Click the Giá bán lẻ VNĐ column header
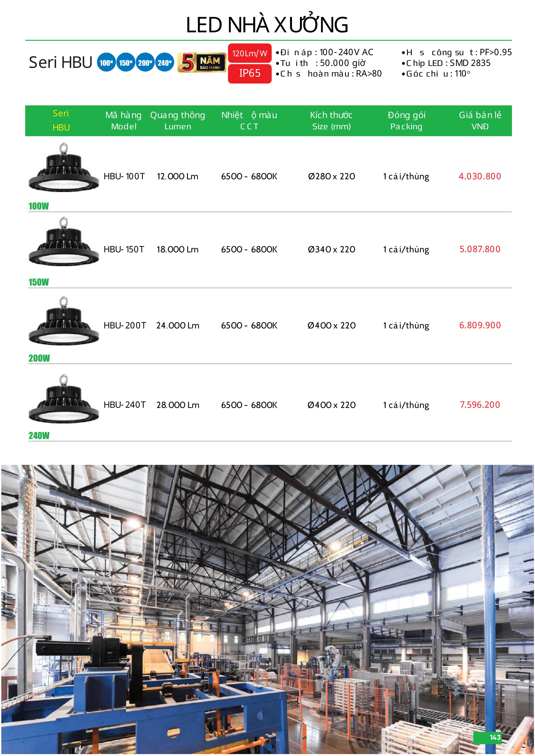 coord(480,120)
